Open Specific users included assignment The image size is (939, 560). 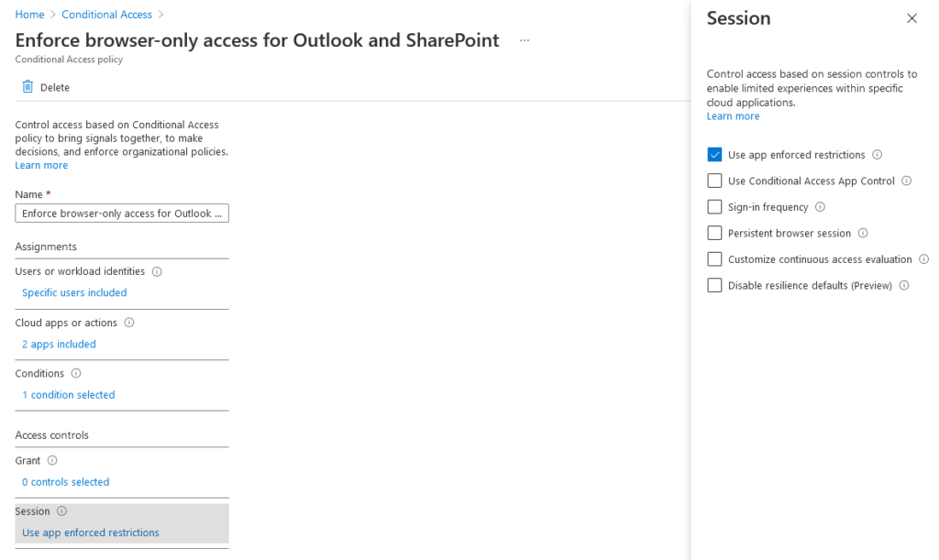[74, 292]
